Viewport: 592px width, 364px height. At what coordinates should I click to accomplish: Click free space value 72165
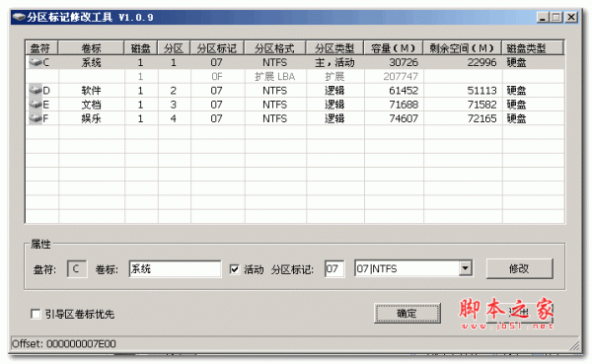click(481, 118)
